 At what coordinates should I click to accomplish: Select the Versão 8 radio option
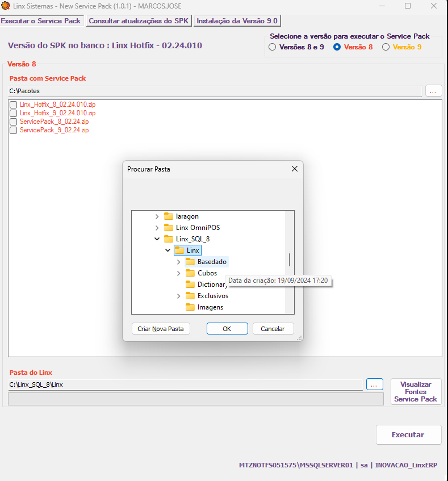tap(337, 47)
